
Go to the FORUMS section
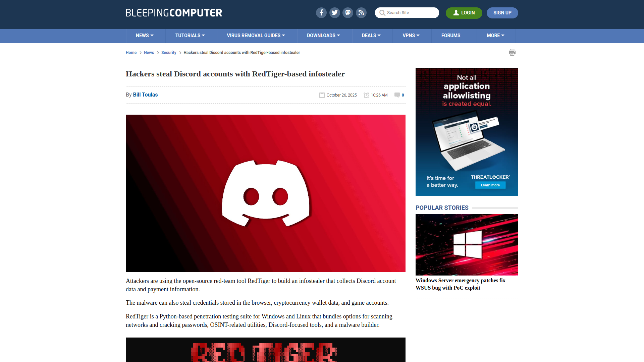coord(451,36)
